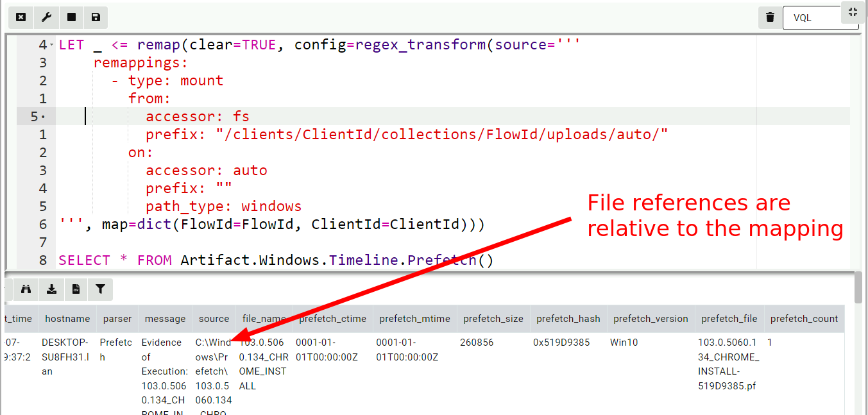Sort by the prefetch_size column header

pos(493,319)
